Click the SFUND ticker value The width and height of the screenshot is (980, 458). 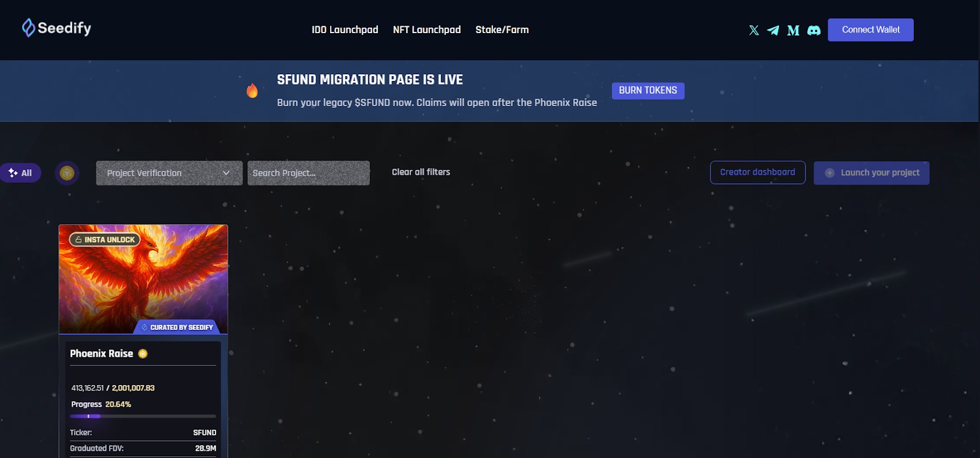tap(205, 433)
